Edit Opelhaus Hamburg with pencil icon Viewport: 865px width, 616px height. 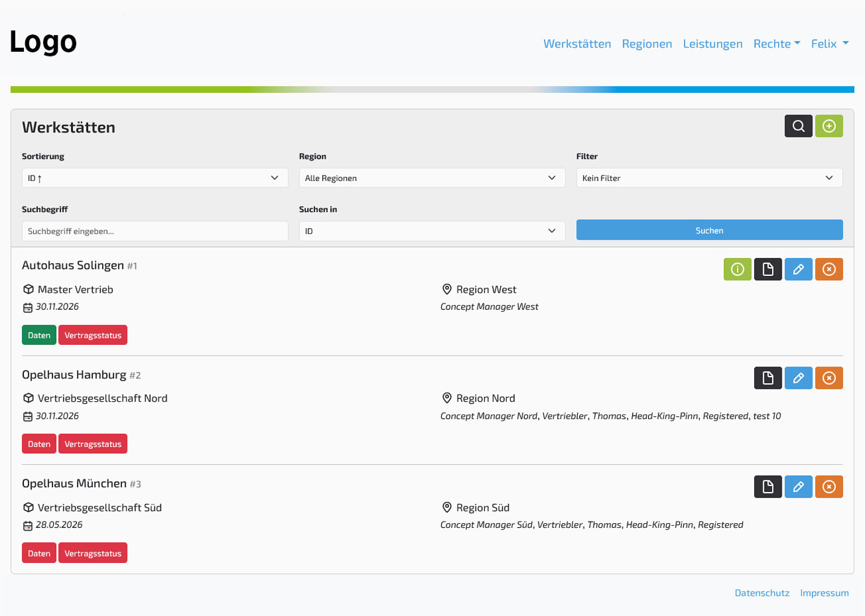798,378
